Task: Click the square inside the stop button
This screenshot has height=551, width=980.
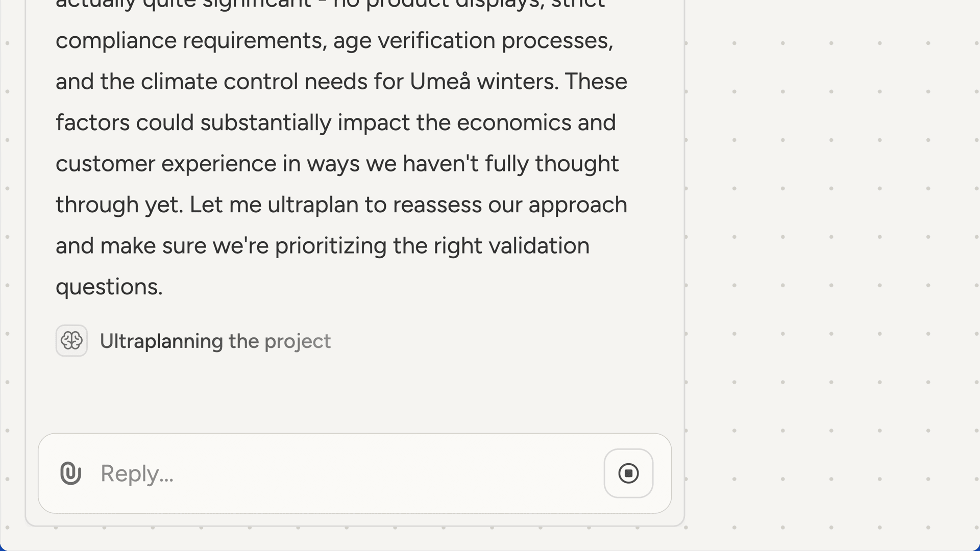Action: (x=628, y=473)
